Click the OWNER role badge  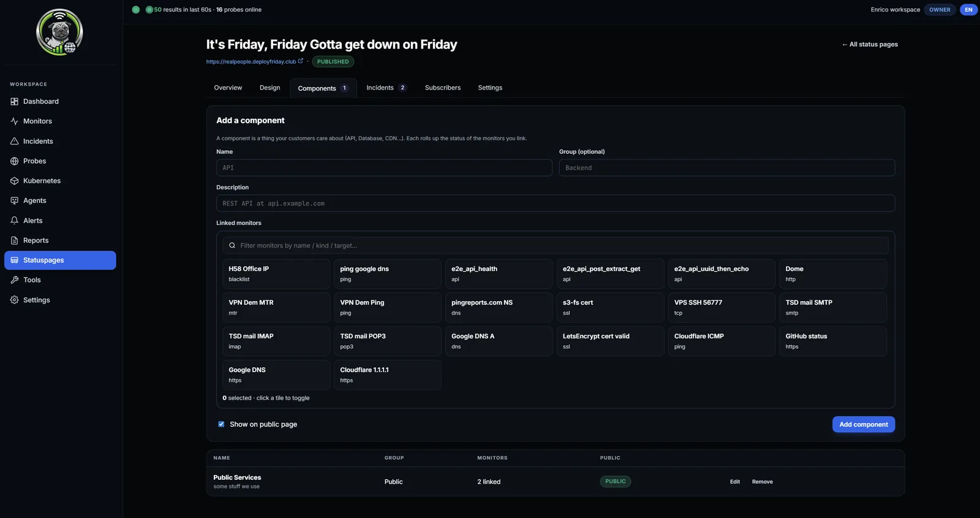940,10
